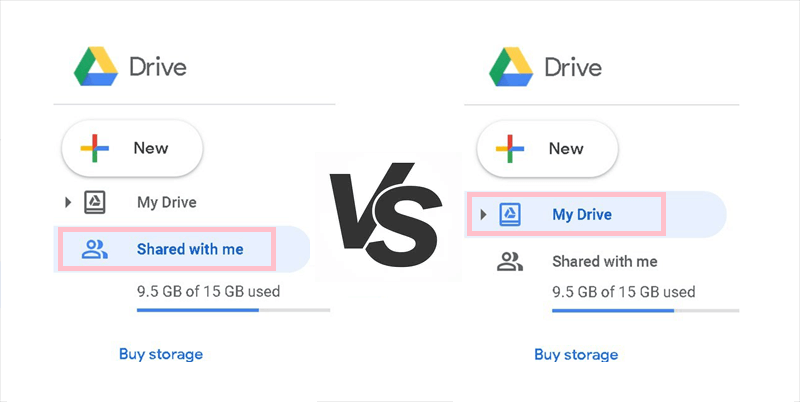Image resolution: width=800 pixels, height=402 pixels.
Task: Click the Drive logo in the left panel
Action: coord(96,67)
